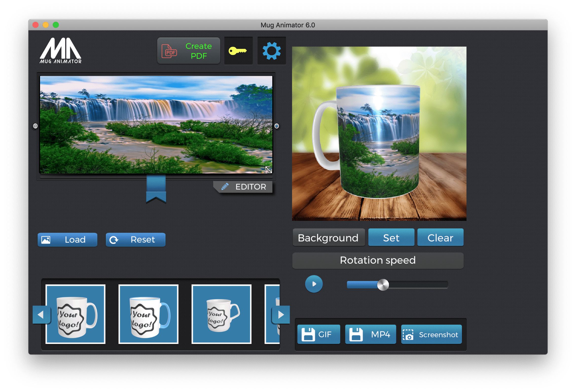576x392 pixels.
Task: Open the Editor with the pencil icon
Action: pyautogui.click(x=225, y=187)
